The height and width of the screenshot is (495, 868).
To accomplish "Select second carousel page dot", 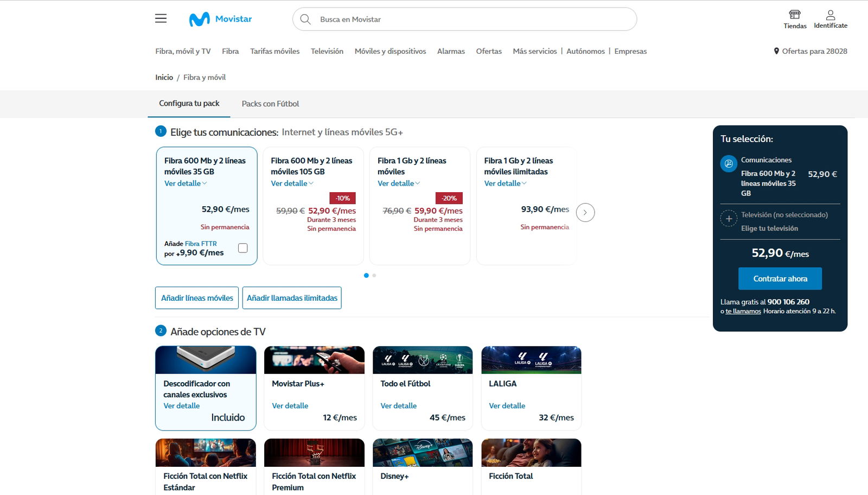I will (x=374, y=275).
